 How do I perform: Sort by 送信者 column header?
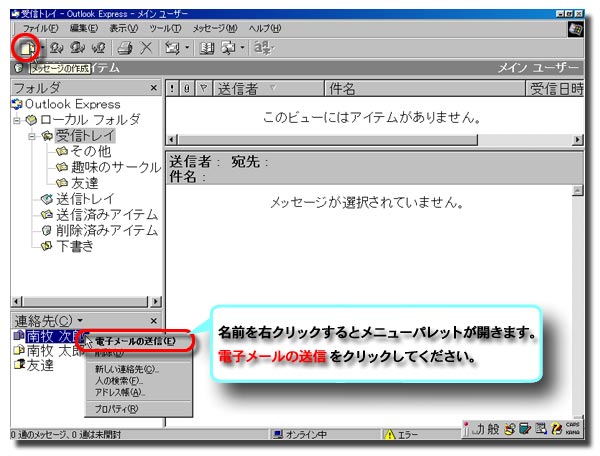click(269, 89)
